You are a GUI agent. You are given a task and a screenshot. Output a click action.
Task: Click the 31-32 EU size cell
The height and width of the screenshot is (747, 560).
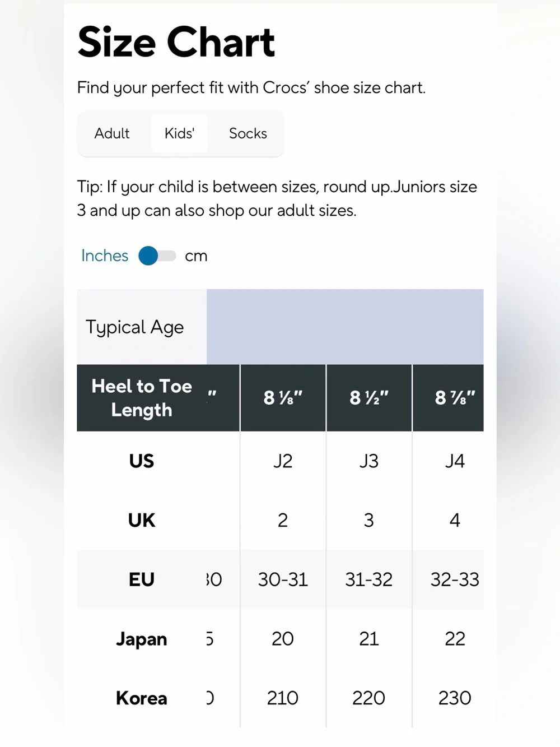coord(369,579)
